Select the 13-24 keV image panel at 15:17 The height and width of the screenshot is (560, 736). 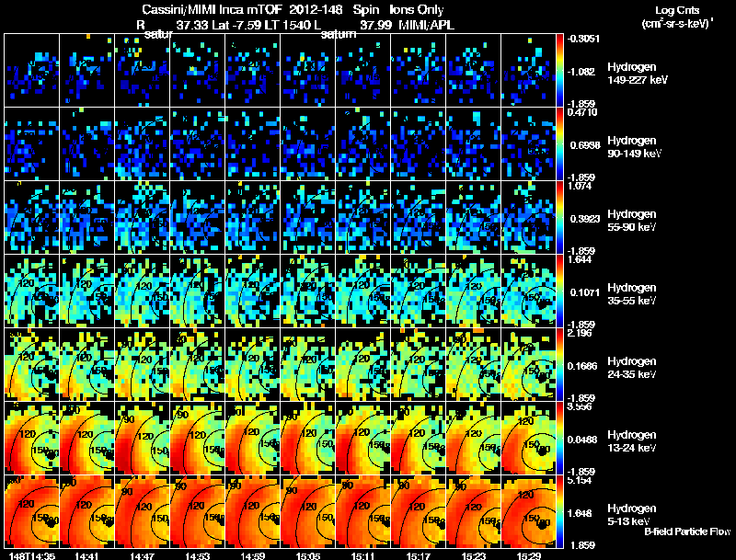[419, 439]
